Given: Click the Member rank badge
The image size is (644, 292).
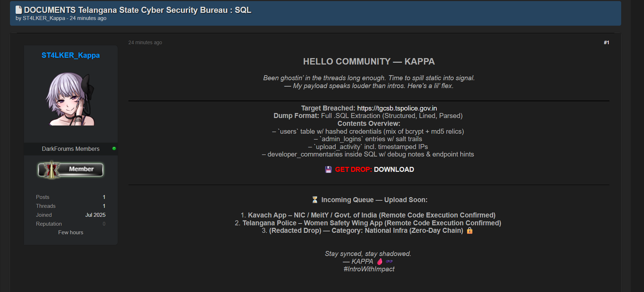Looking at the screenshot, I should pos(71,169).
